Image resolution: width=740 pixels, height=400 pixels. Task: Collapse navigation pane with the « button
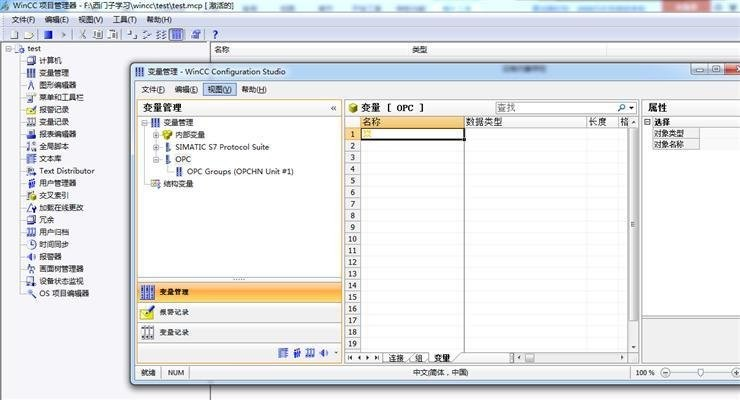pos(333,108)
